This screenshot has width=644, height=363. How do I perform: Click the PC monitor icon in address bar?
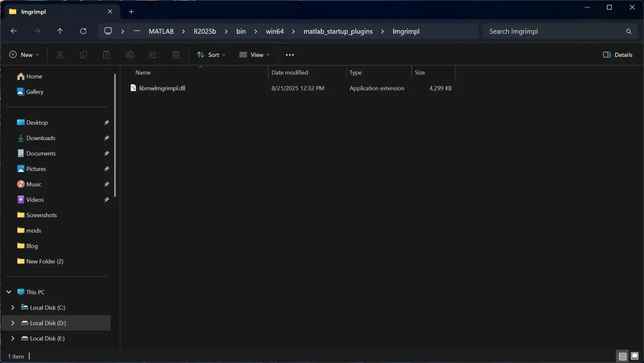tap(108, 31)
